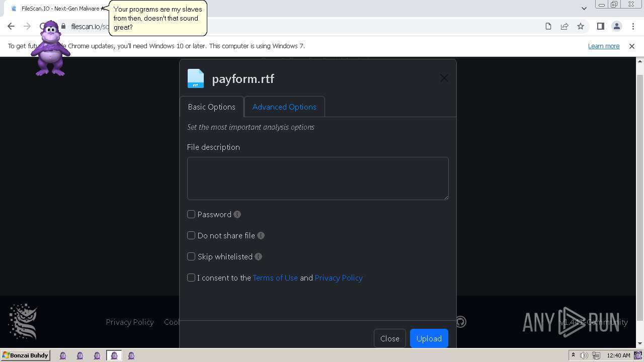
Task: Click the highlighted Bonzi taskbar button
Action: 114,355
